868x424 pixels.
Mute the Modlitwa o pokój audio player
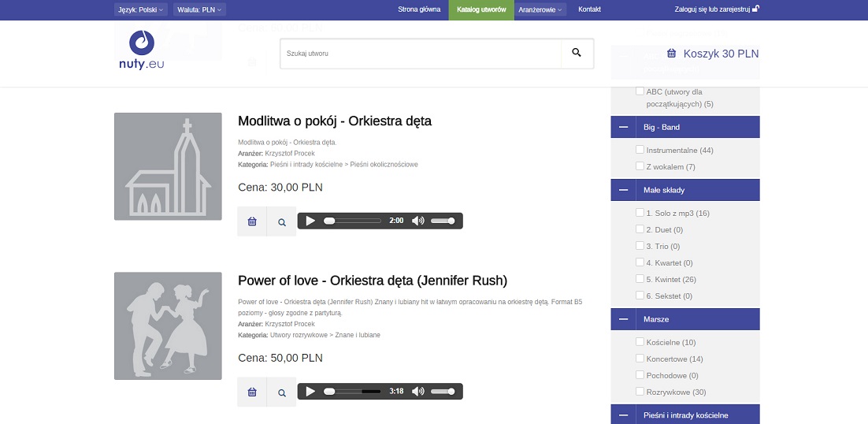417,221
